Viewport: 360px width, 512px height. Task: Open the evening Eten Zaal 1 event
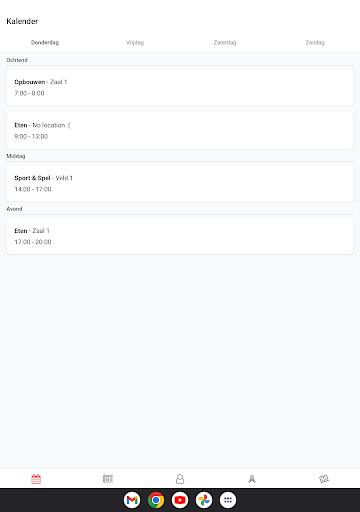tap(180, 236)
